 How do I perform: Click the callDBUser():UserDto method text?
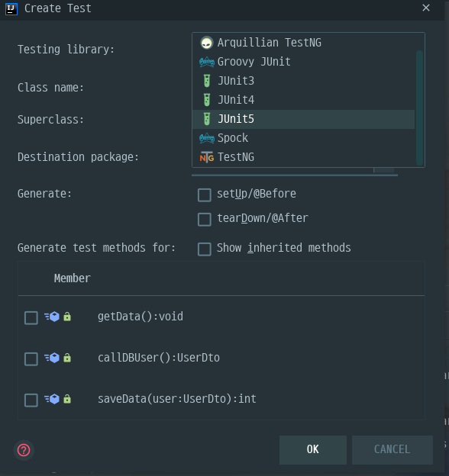pos(159,358)
